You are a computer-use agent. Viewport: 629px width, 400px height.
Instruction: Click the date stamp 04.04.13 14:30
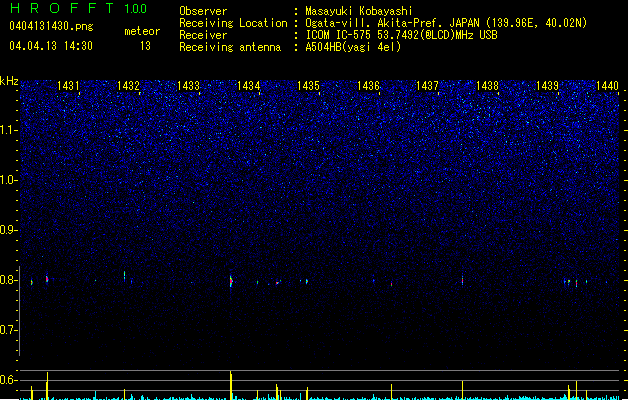(51, 46)
